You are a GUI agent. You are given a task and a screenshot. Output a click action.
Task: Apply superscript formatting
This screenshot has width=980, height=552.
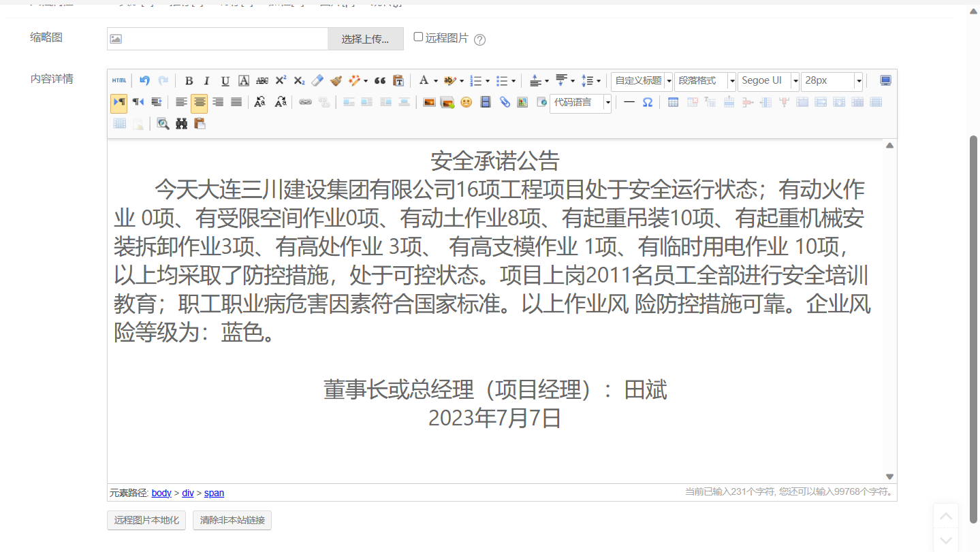(x=281, y=81)
